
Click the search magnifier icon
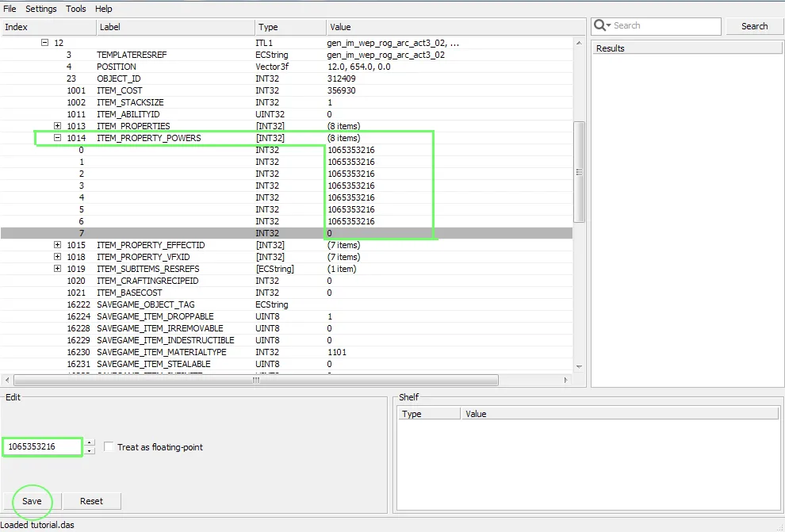tap(601, 26)
